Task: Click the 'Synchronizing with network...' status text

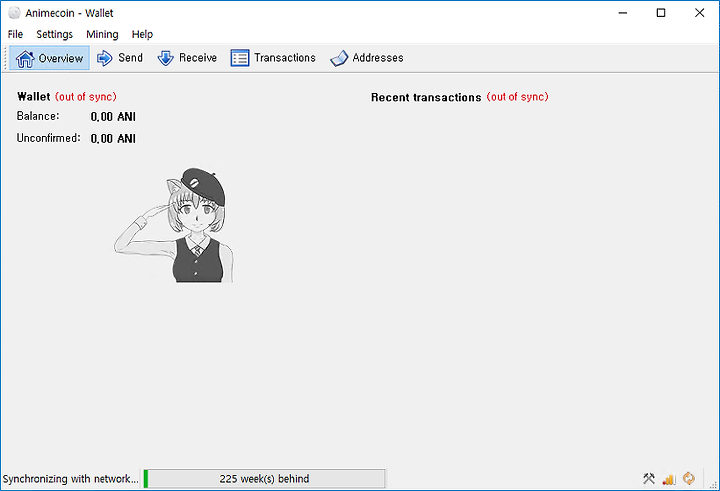Action: point(70,479)
